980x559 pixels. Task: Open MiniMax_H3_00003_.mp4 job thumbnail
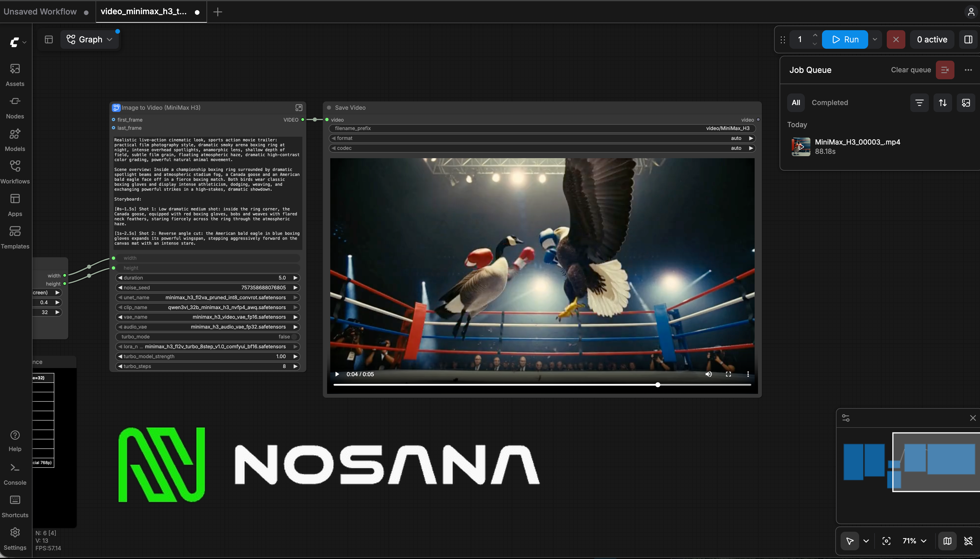801,147
